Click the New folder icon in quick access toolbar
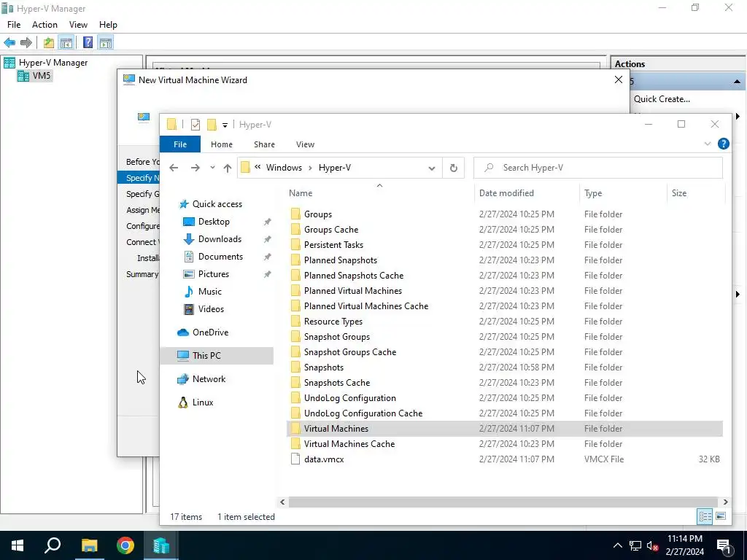 [212, 125]
